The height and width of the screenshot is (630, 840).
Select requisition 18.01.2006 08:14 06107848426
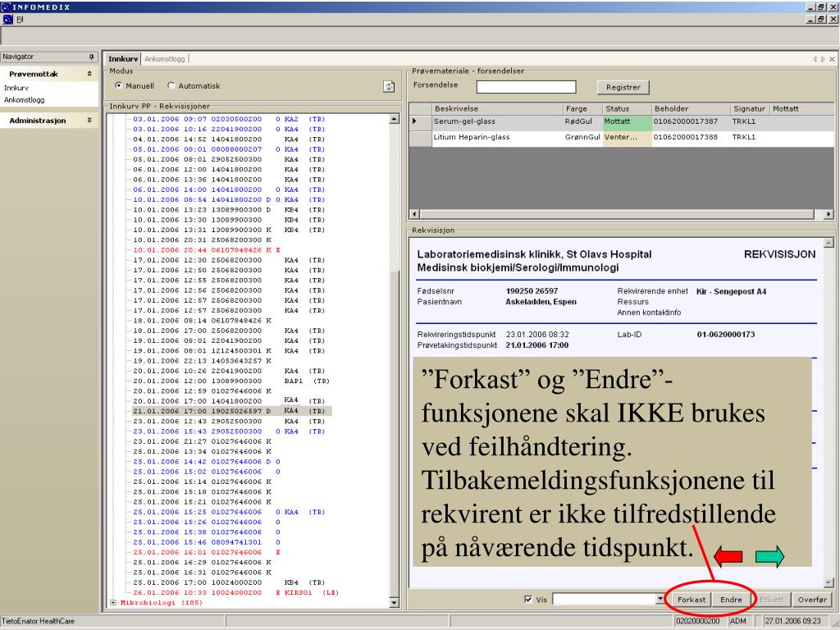[202, 321]
